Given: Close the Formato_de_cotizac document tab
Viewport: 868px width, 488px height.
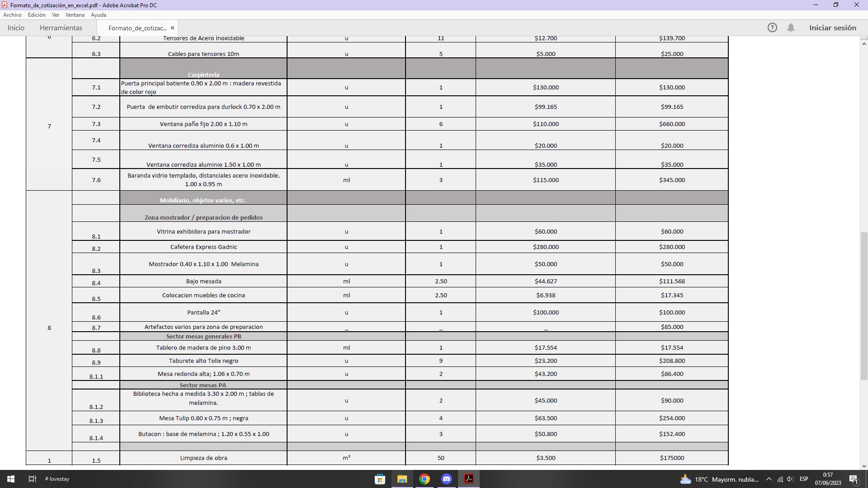Looking at the screenshot, I should [x=172, y=28].
